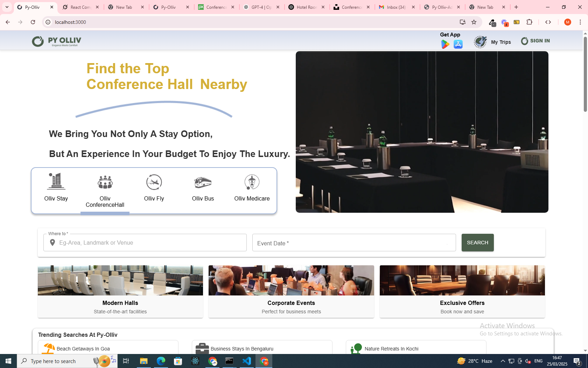Open the Modern Halls card
This screenshot has height=368, width=588.
[120, 291]
